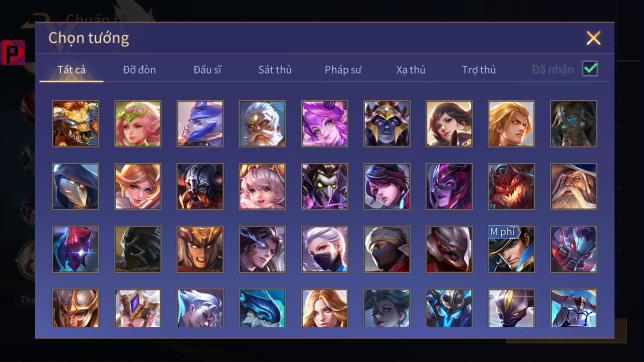Select the masked white-haired ninja girl hero
The height and width of the screenshot is (362, 644).
325,249
